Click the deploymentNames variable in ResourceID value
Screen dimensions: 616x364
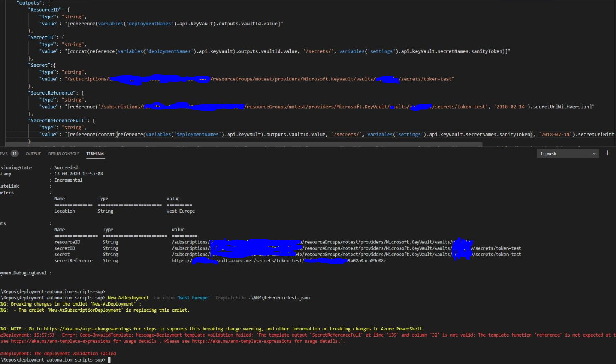[150, 23]
